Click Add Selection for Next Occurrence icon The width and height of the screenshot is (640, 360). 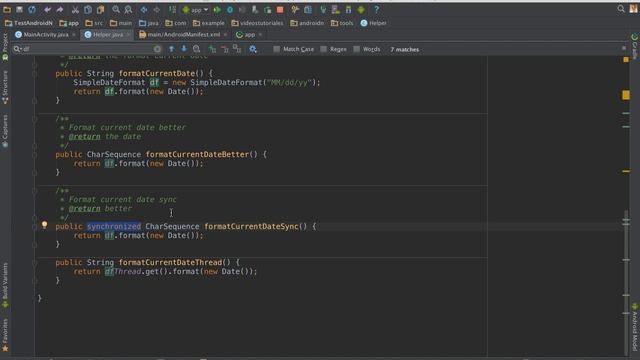pyautogui.click(x=212, y=49)
